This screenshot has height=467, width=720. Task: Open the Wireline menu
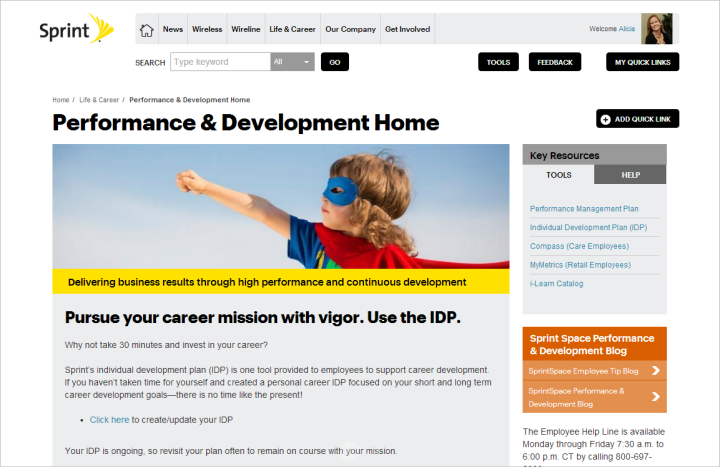click(x=246, y=29)
